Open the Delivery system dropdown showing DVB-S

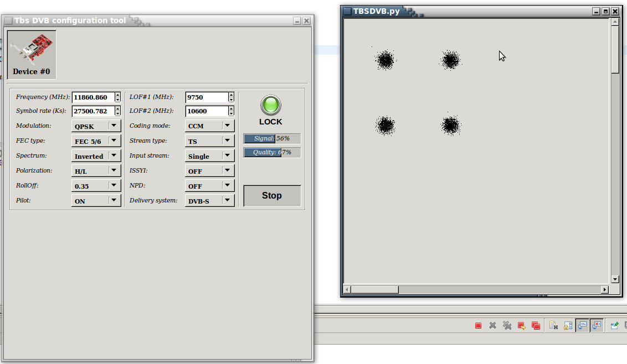click(209, 201)
